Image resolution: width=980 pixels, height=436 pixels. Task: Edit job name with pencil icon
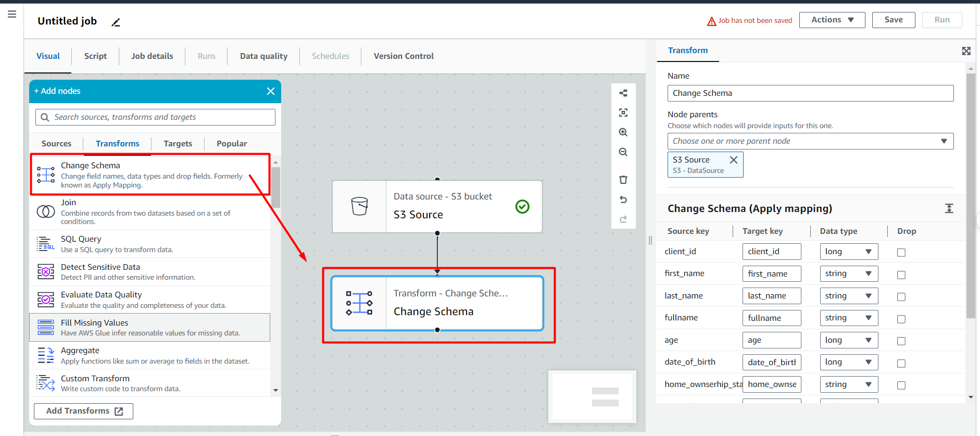[116, 22]
